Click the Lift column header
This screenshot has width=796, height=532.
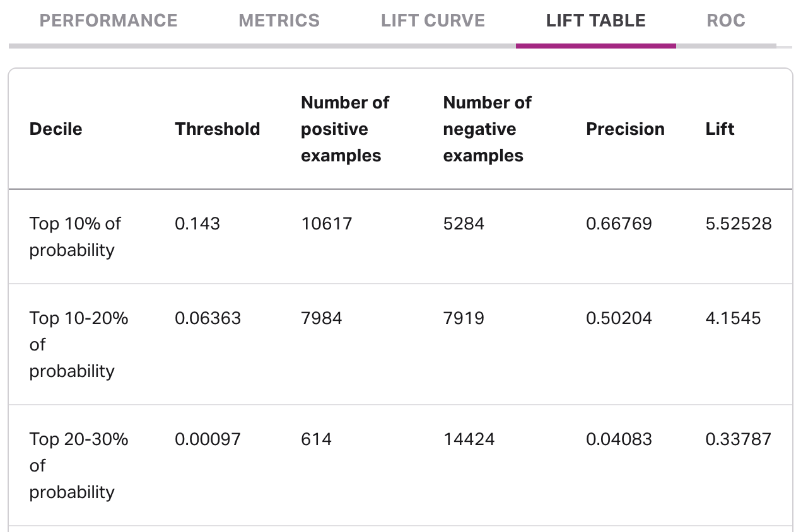(720, 129)
